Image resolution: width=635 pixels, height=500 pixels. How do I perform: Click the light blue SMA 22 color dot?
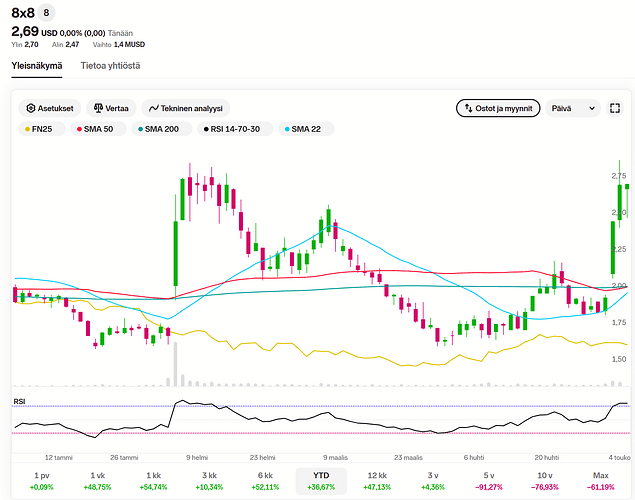[x=287, y=129]
